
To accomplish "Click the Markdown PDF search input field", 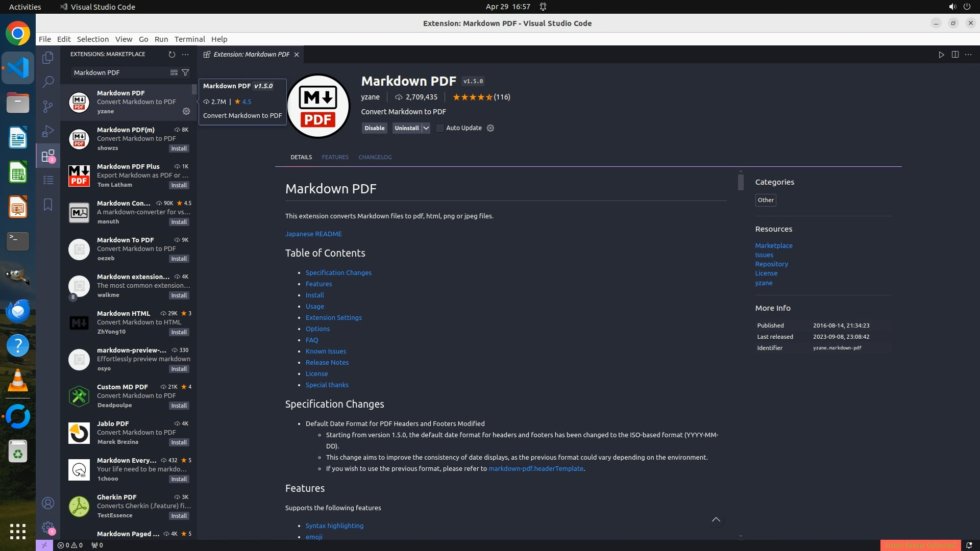I will 120,72.
